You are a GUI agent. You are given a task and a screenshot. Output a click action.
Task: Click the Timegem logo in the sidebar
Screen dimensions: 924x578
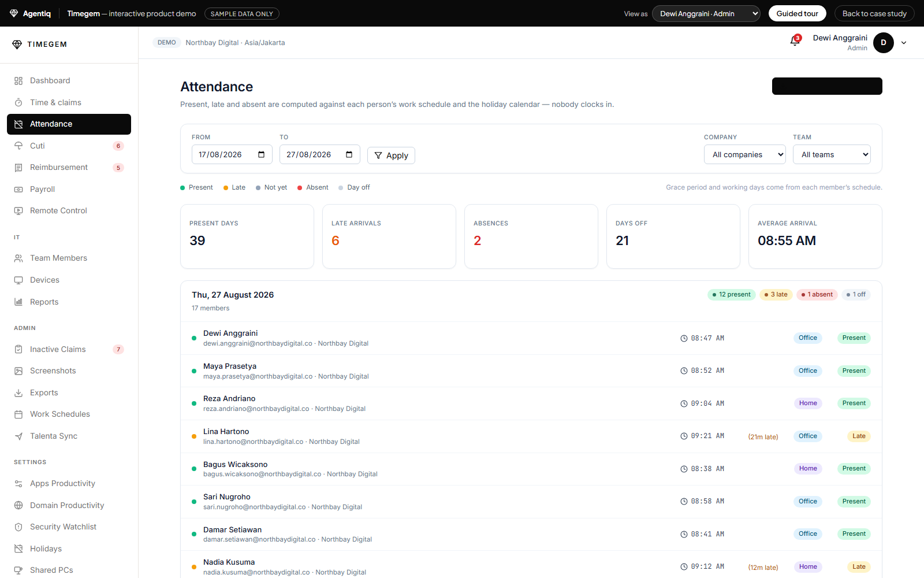coord(39,45)
